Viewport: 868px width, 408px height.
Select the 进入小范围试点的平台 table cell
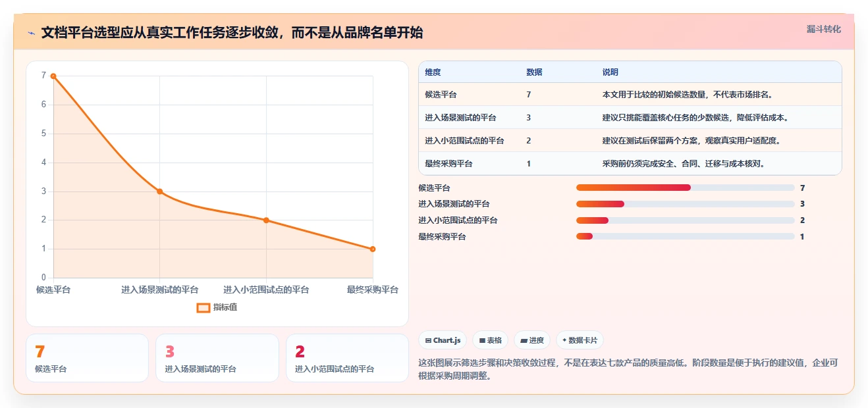point(464,141)
